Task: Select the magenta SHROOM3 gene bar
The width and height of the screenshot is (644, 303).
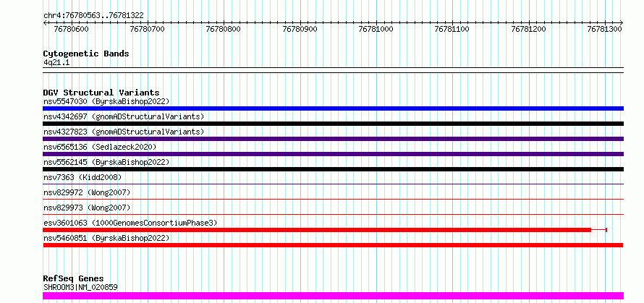Action: [333, 296]
